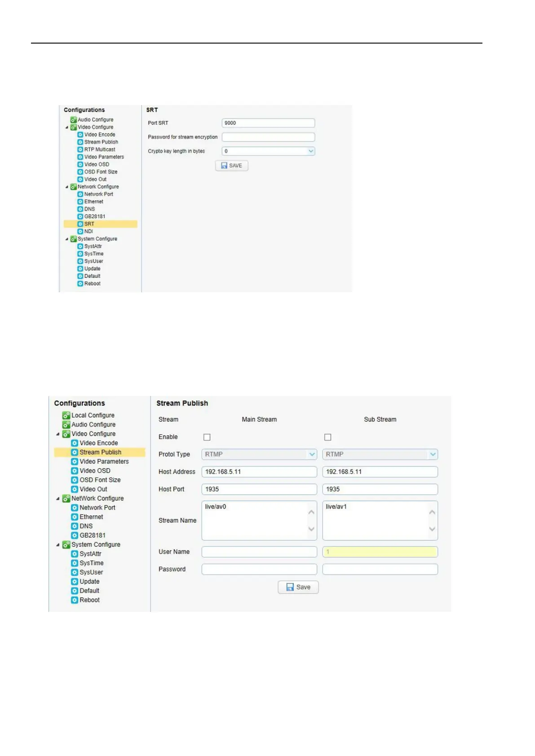Image resolution: width=535 pixels, height=756 pixels.
Task: Click the lower panel Audio Configure gear icon
Action: tap(66, 424)
